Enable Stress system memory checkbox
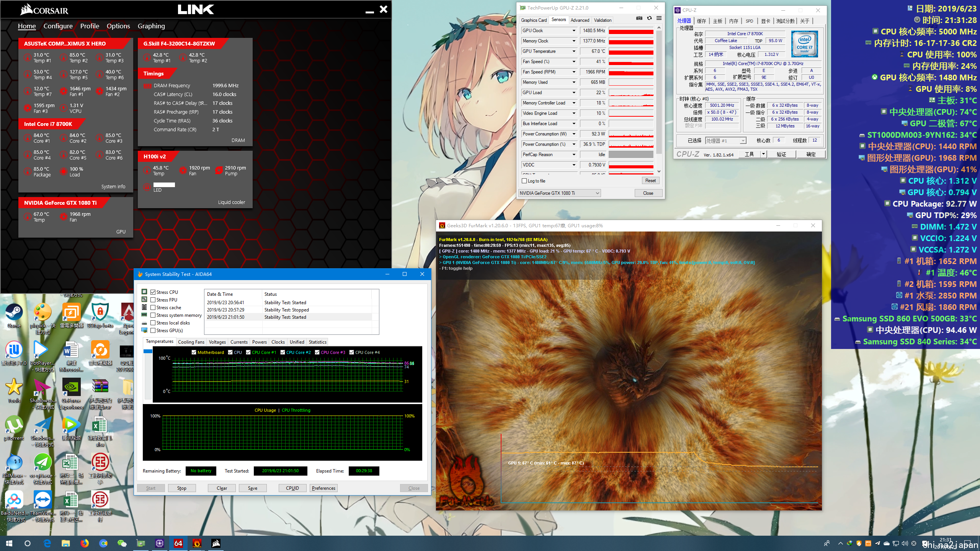 point(153,315)
